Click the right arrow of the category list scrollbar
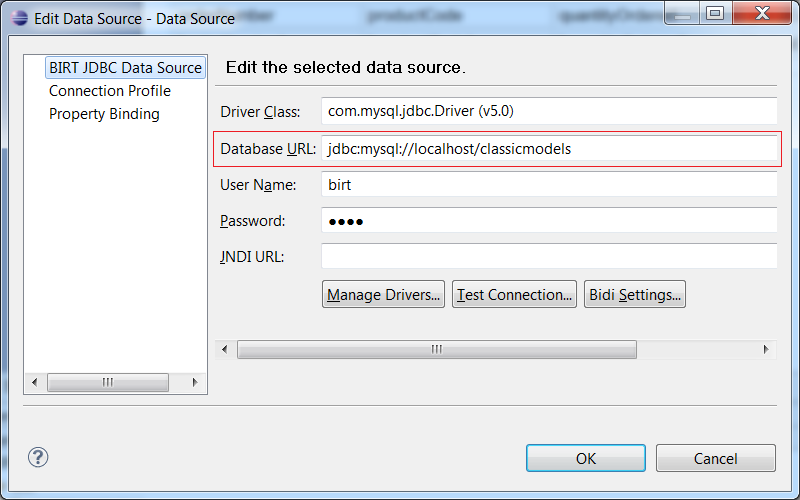The image size is (800, 500). 196,382
